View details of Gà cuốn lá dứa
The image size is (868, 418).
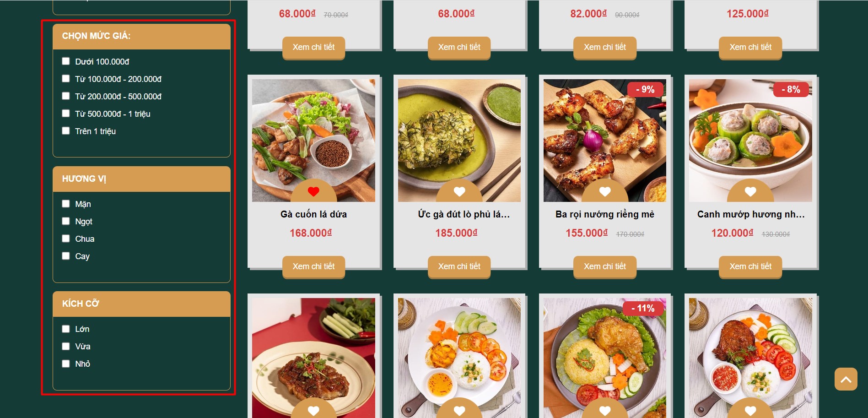[x=313, y=266]
